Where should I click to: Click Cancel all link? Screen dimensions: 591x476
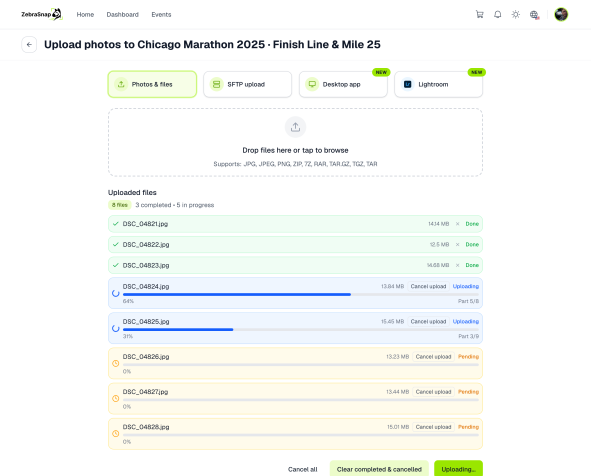click(x=303, y=469)
